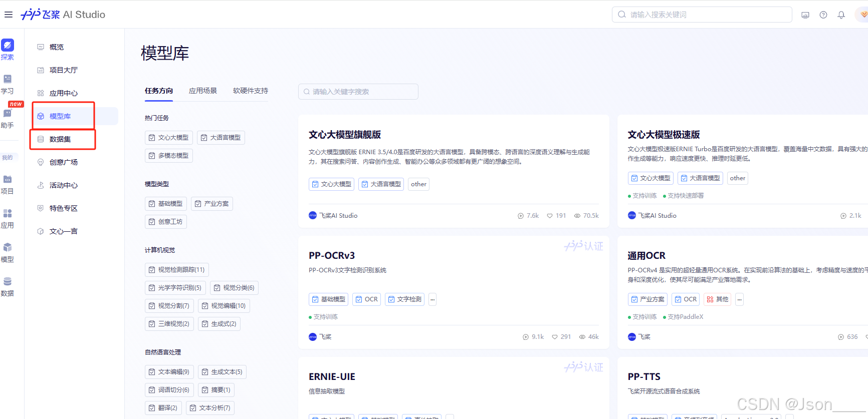Click 飞桨AI Studio author avatar on 旗舰版 card
Image resolution: width=868 pixels, height=419 pixels.
click(313, 215)
